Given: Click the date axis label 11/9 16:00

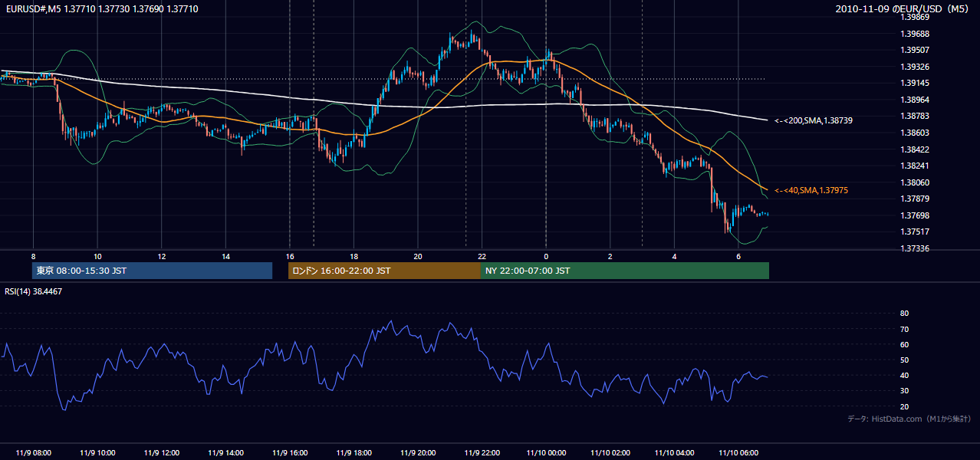Looking at the screenshot, I should (x=289, y=453).
